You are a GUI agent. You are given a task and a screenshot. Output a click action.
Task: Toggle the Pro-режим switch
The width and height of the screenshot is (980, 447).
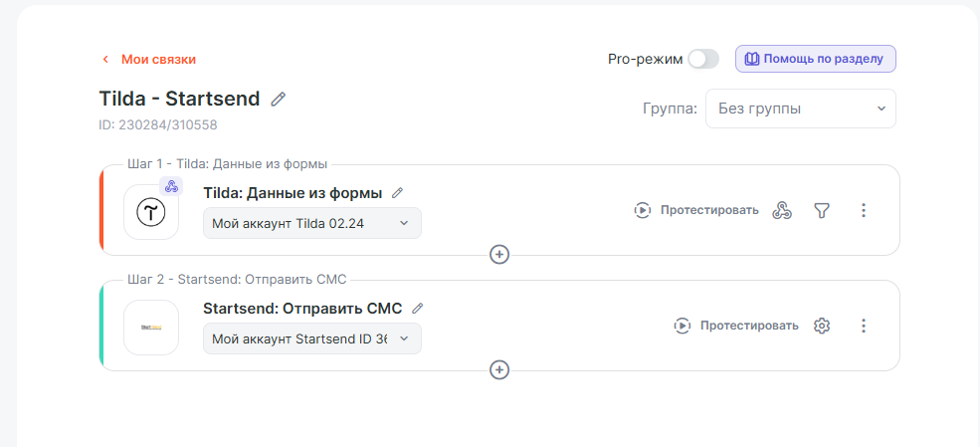702,59
